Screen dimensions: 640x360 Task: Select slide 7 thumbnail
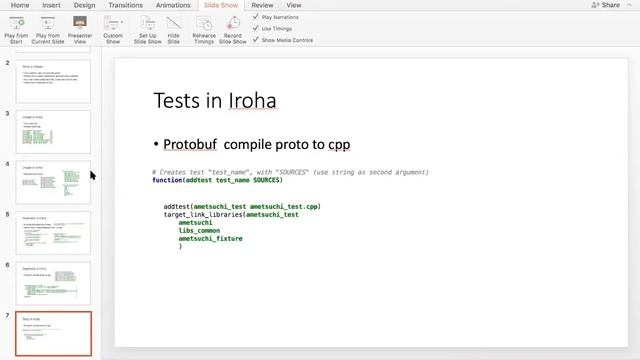(x=53, y=333)
